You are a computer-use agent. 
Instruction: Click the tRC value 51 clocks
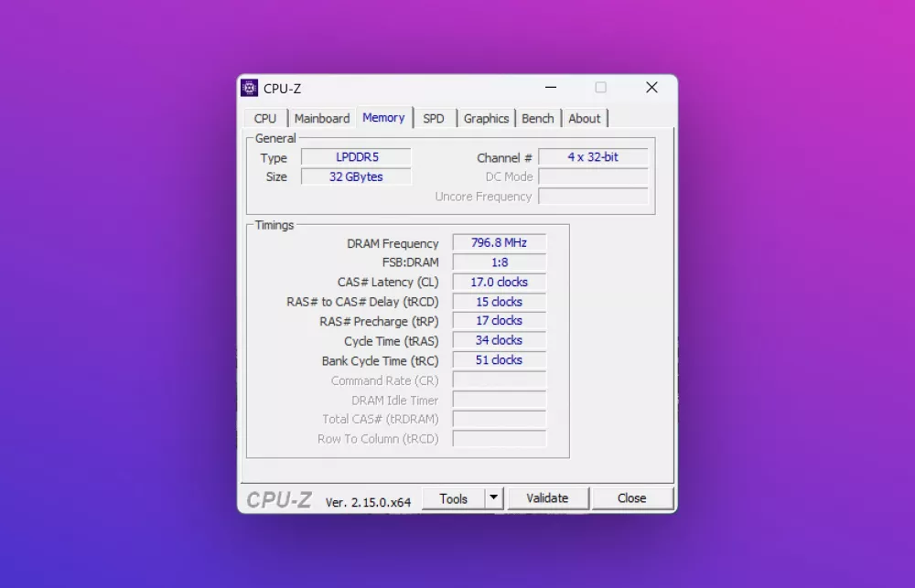[x=500, y=360]
